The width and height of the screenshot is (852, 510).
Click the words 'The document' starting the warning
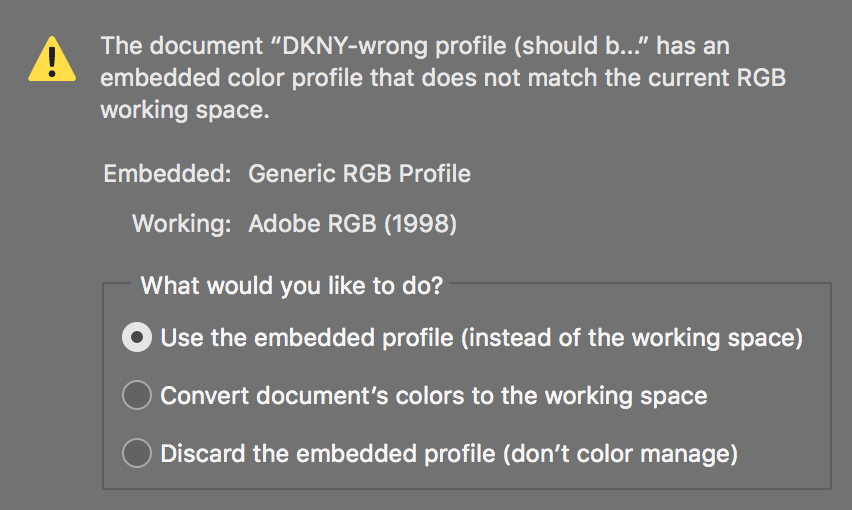pyautogui.click(x=169, y=46)
